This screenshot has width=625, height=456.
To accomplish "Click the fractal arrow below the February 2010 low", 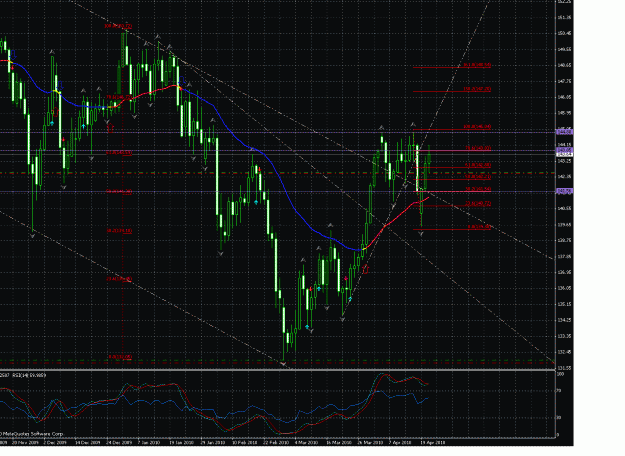I will [283, 364].
